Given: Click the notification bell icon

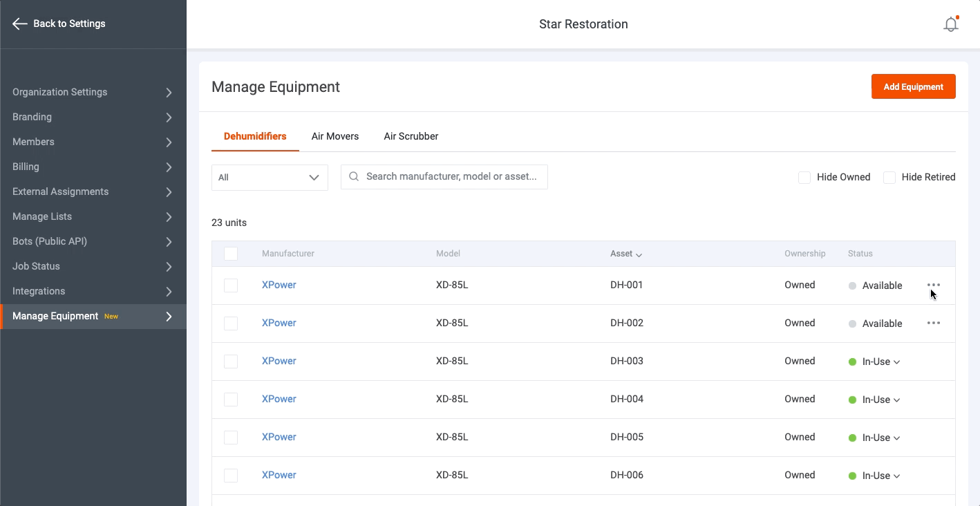Looking at the screenshot, I should pos(951,24).
